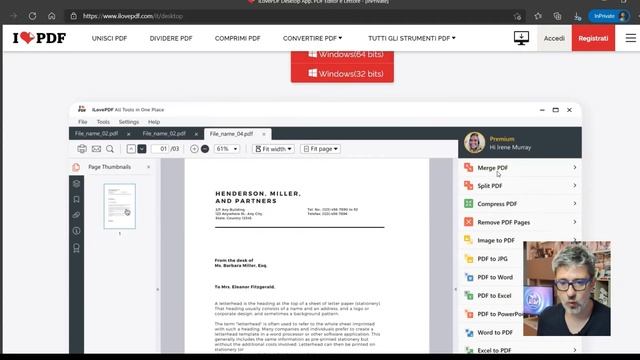This screenshot has height=360, width=640.
Task: Open UNISCI PDF tool
Action: pos(109,38)
